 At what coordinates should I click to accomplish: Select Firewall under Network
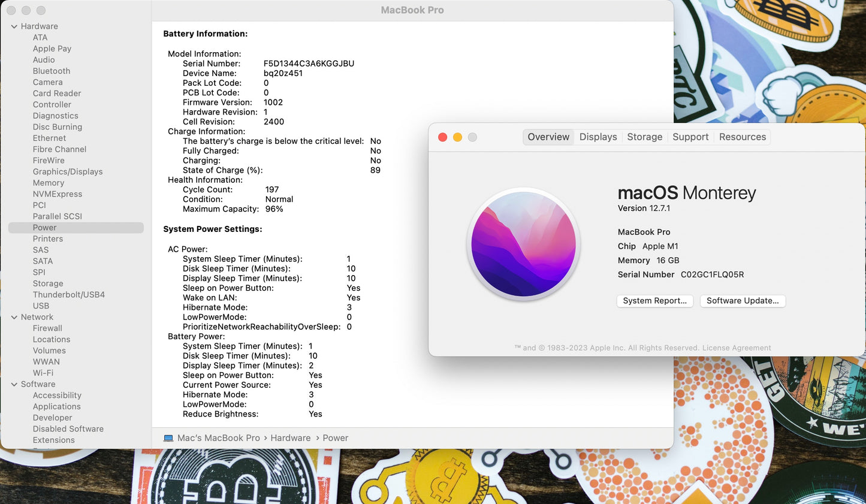point(47,328)
